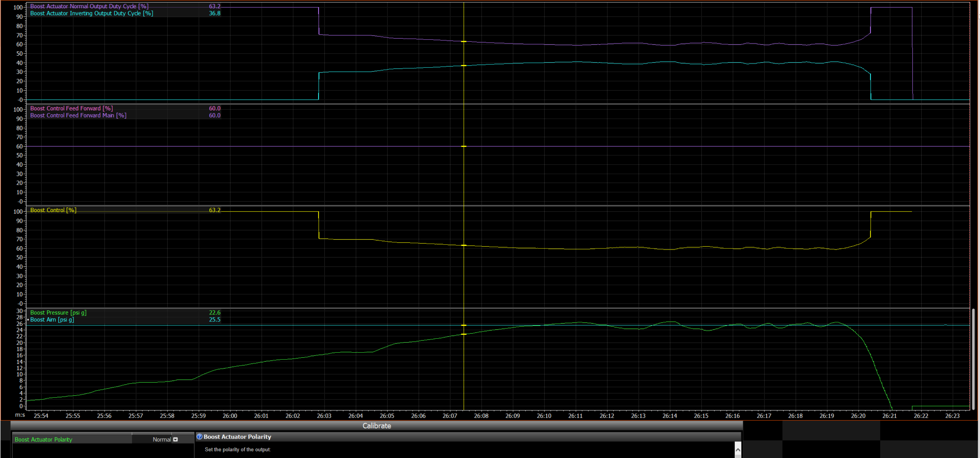Click the Feed Forward Main value 60.0

(x=215, y=115)
